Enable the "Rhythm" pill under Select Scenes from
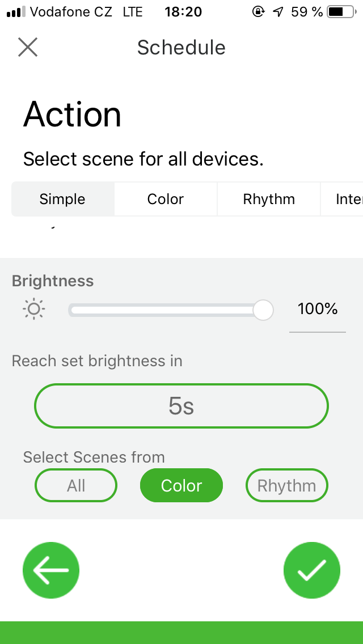Viewport: 363px width, 644px height. (x=287, y=486)
